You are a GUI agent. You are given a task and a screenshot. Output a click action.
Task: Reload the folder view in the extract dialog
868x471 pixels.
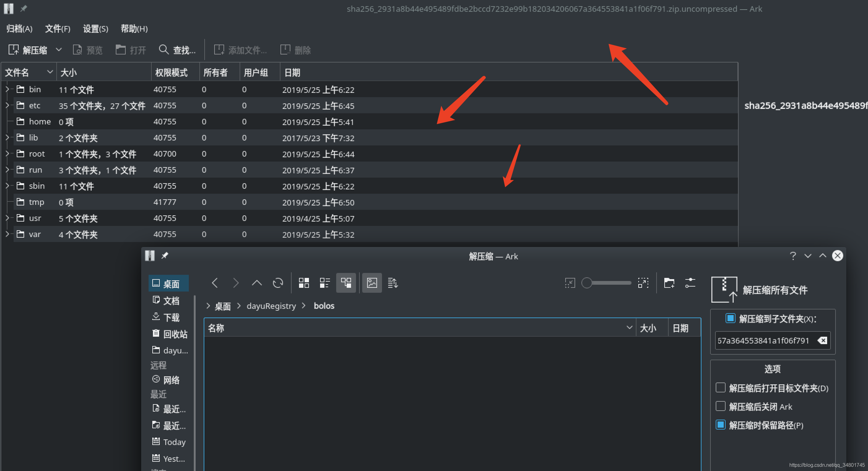pos(278,283)
